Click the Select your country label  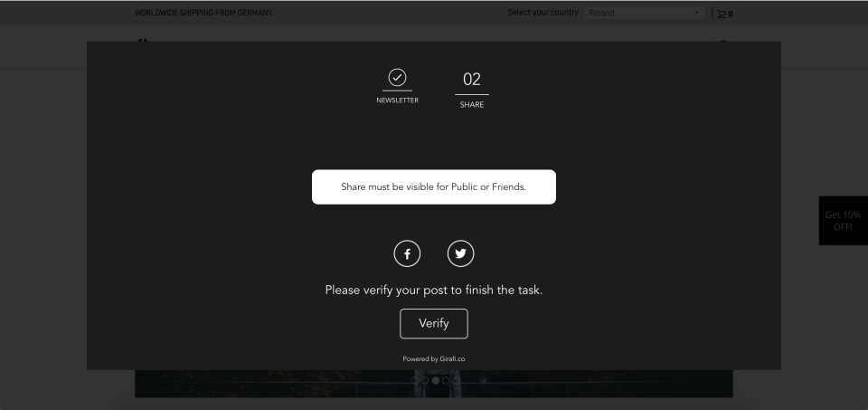pyautogui.click(x=542, y=12)
